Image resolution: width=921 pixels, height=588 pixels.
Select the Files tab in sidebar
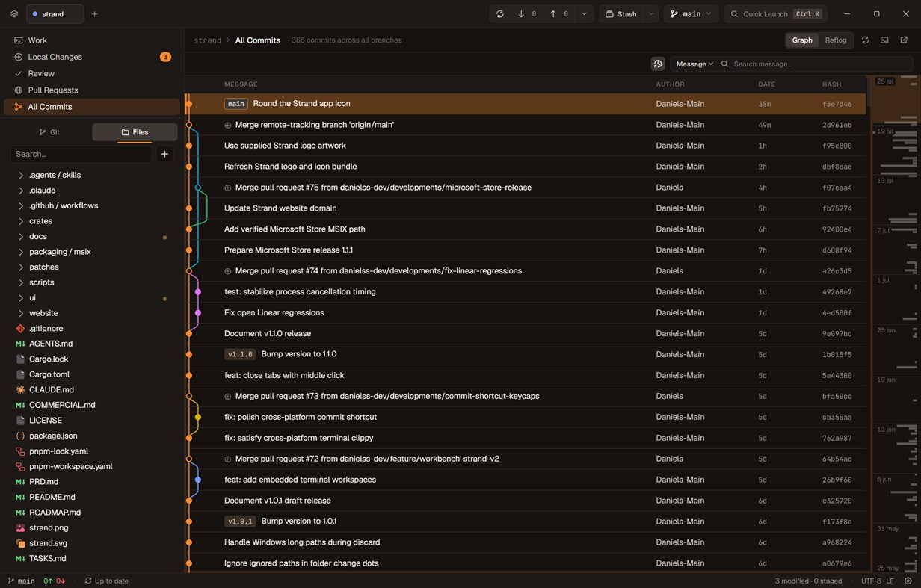click(x=135, y=132)
